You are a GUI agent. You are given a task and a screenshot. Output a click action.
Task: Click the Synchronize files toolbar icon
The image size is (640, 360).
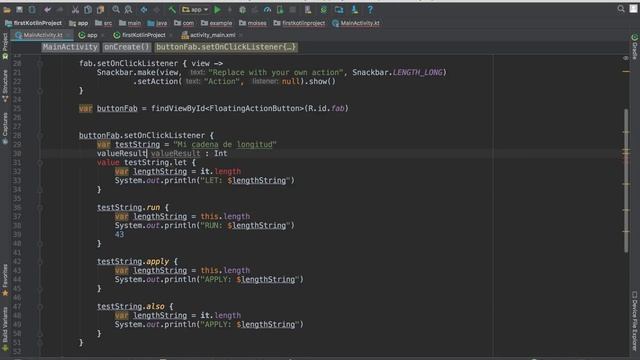pyautogui.click(x=32, y=9)
